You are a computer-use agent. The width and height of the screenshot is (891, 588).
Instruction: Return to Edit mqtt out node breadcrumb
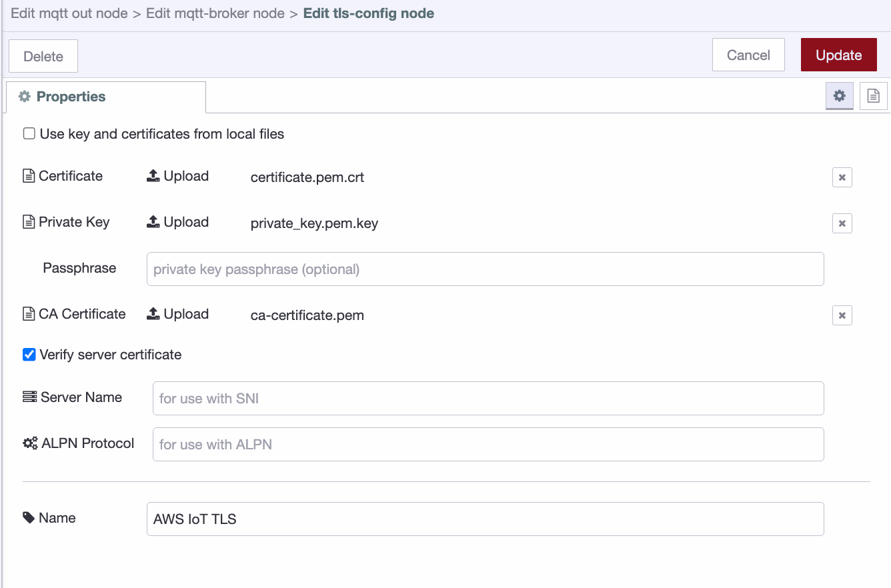click(69, 13)
